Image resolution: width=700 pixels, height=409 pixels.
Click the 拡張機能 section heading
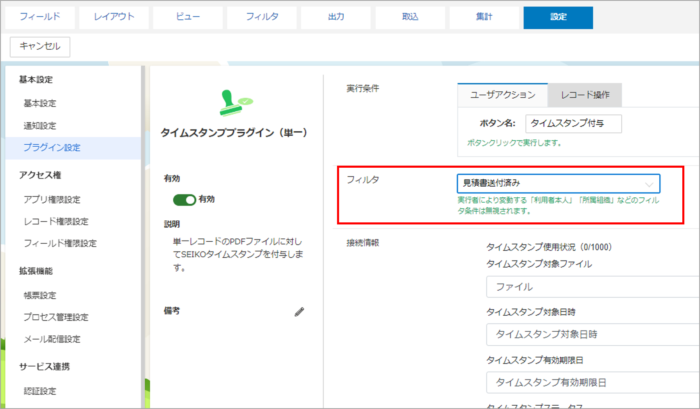click(36, 271)
